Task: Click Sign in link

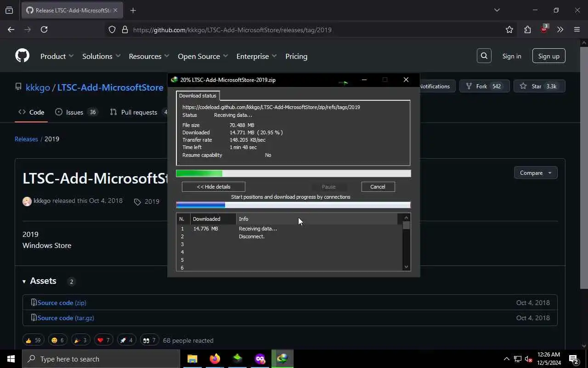Action: point(512,56)
